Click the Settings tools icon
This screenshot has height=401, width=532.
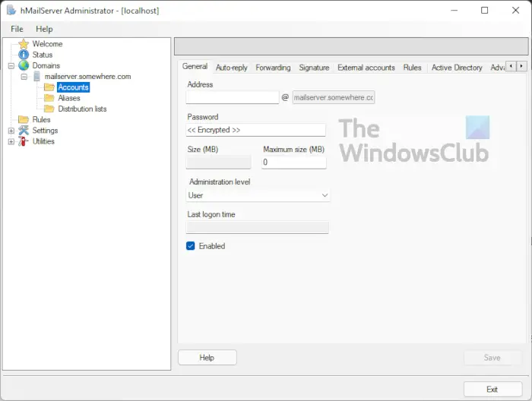(x=24, y=130)
